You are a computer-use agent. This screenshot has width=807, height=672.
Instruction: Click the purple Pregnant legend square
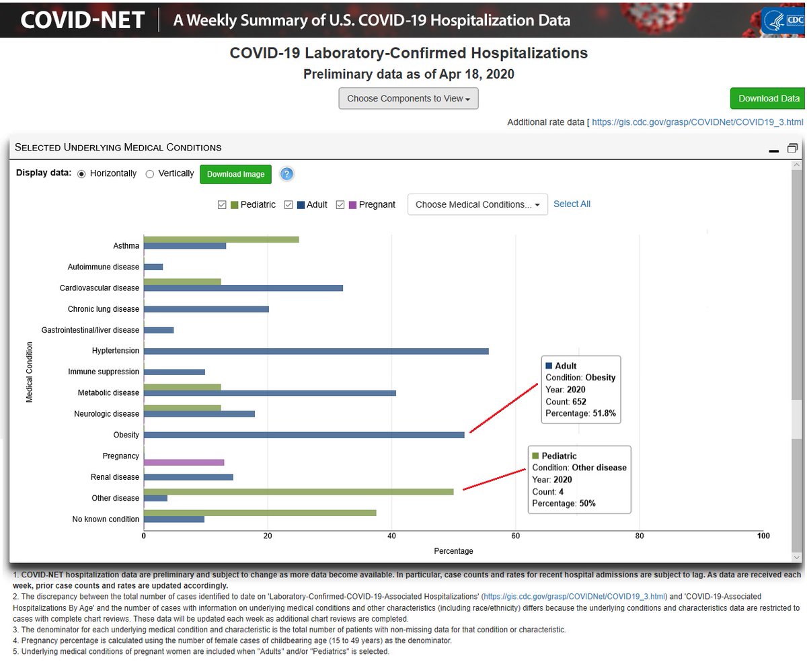pos(352,205)
